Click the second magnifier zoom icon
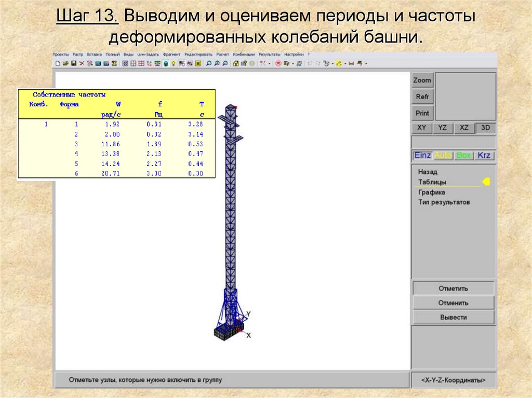532x398 pixels. click(x=217, y=63)
